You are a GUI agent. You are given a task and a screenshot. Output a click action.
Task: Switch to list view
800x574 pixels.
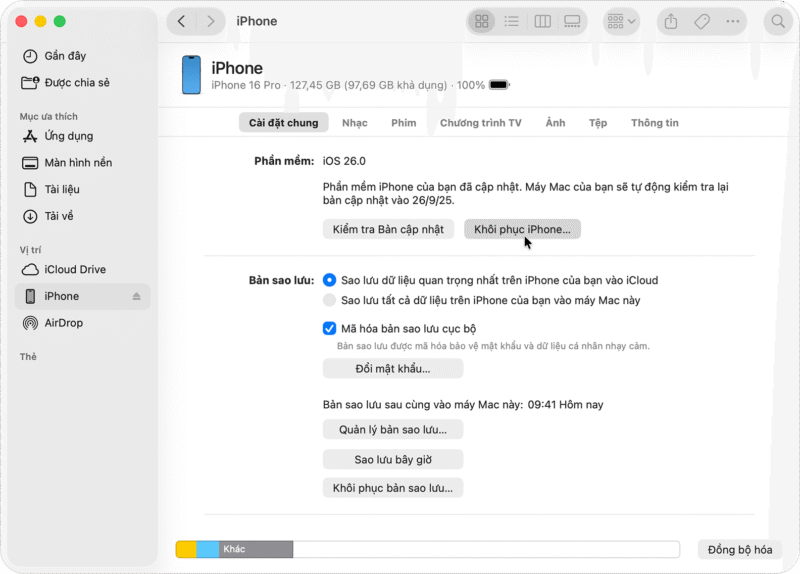[x=511, y=21]
